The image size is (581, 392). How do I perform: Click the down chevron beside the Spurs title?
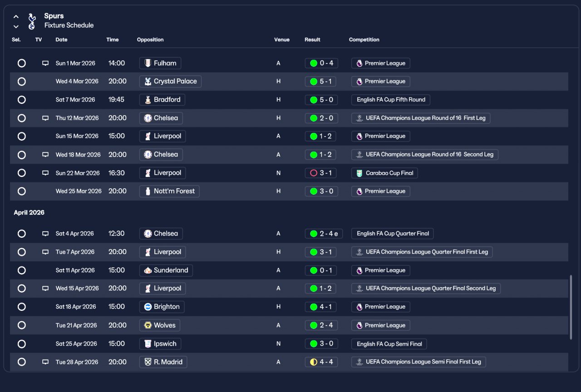tap(16, 26)
